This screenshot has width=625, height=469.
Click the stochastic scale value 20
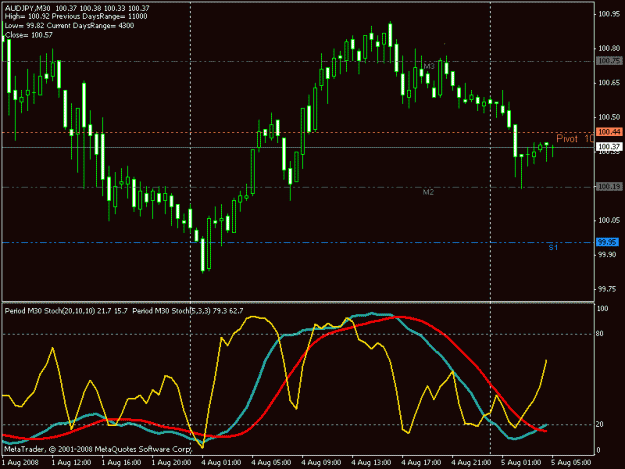click(600, 424)
